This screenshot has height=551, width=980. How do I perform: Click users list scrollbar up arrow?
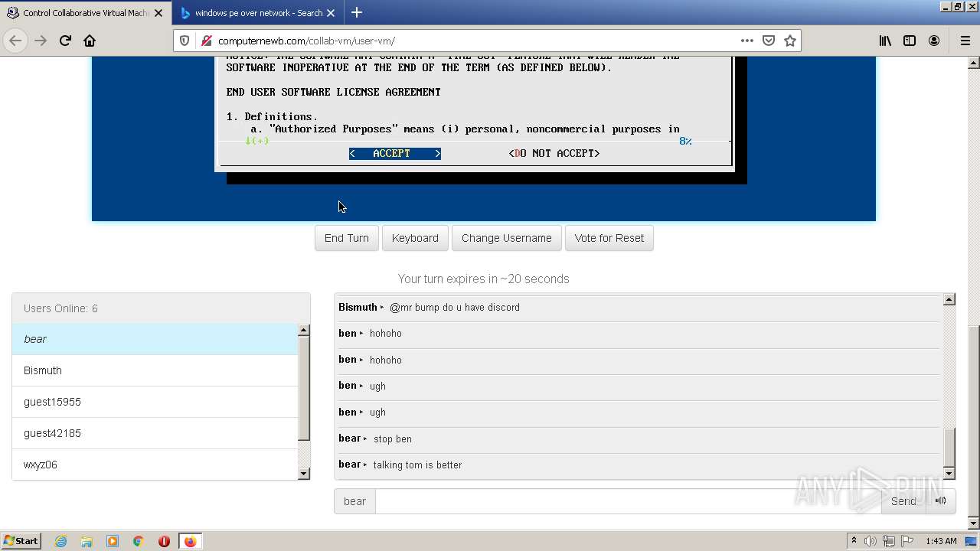(x=304, y=330)
